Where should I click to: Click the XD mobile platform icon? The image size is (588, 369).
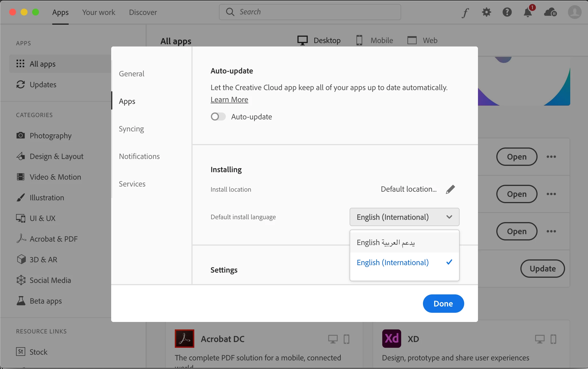553,339
